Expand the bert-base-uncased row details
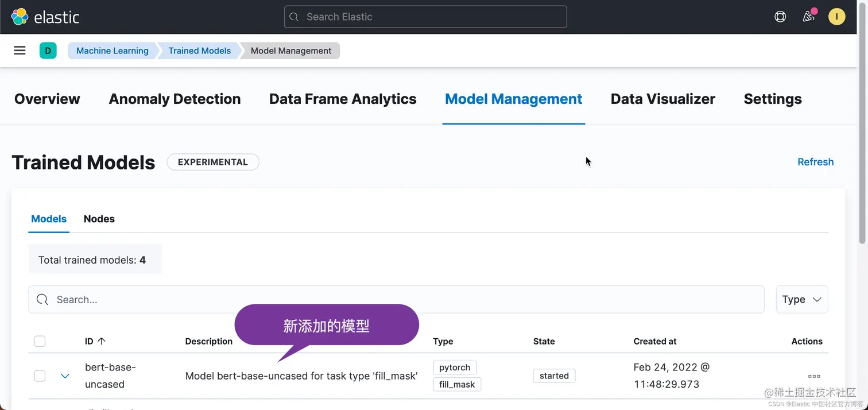The width and height of the screenshot is (868, 410). point(65,376)
